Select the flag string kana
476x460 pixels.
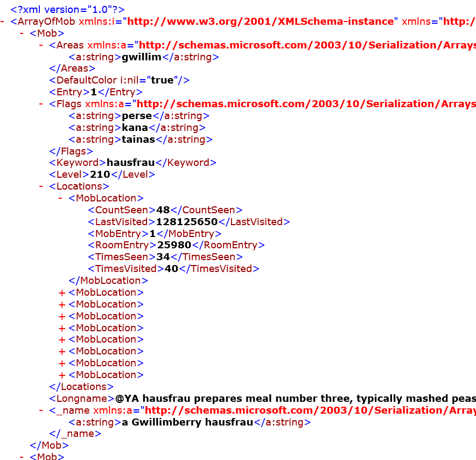click(x=135, y=128)
